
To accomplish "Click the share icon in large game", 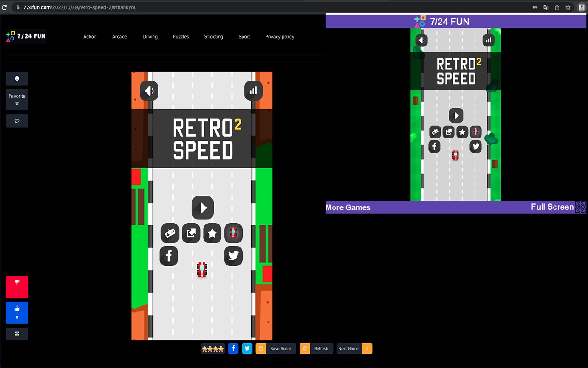I will (x=191, y=233).
